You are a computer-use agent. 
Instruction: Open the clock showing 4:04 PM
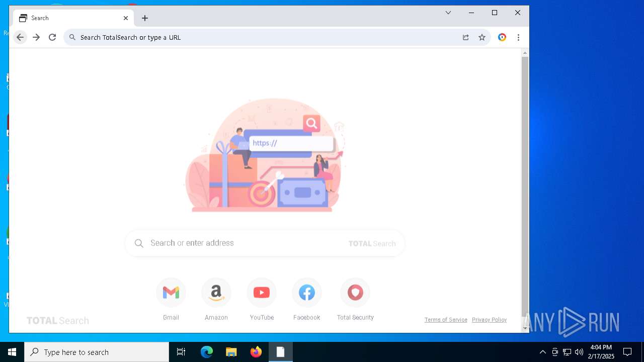[601, 352]
